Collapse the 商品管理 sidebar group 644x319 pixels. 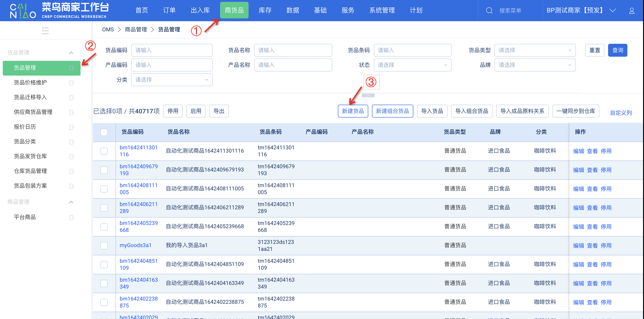[x=71, y=202]
